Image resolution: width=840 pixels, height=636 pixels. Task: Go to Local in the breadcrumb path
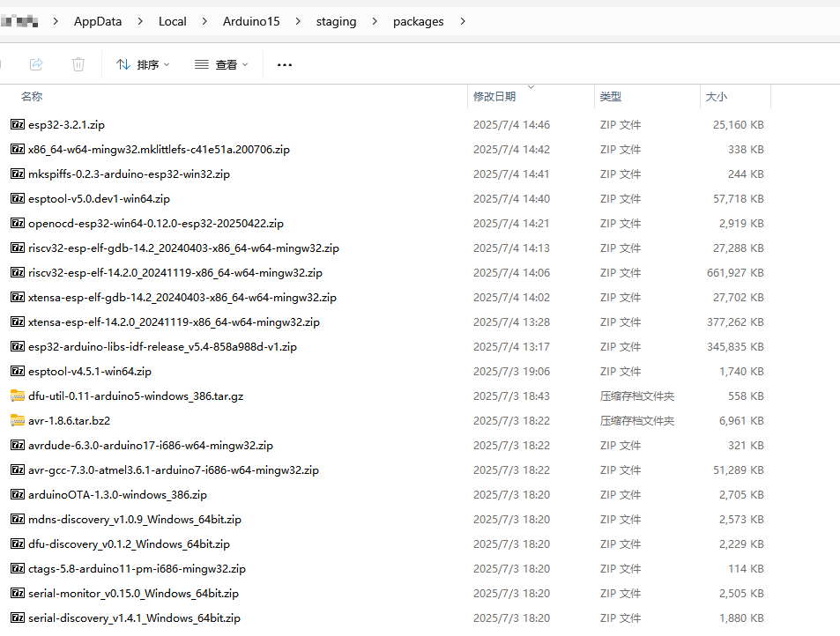point(173,21)
